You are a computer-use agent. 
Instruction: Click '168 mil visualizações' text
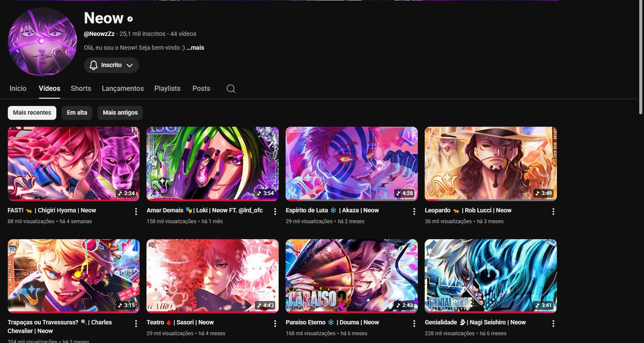[x=311, y=333]
